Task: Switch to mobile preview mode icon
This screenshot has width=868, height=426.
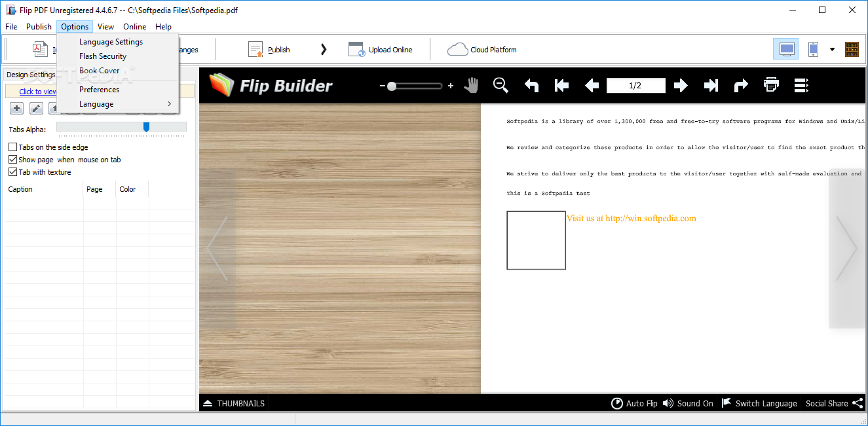Action: [x=813, y=49]
